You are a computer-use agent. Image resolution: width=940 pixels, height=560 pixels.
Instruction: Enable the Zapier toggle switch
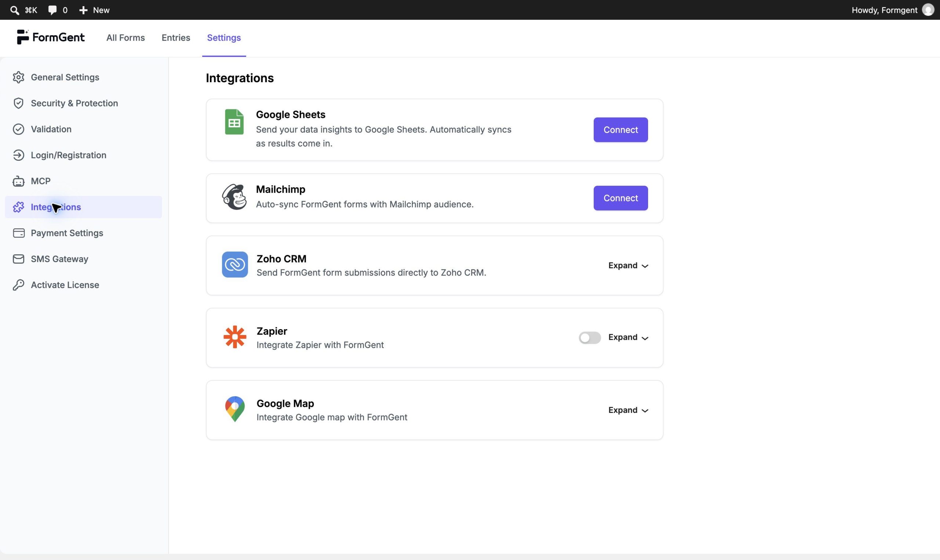pos(590,338)
